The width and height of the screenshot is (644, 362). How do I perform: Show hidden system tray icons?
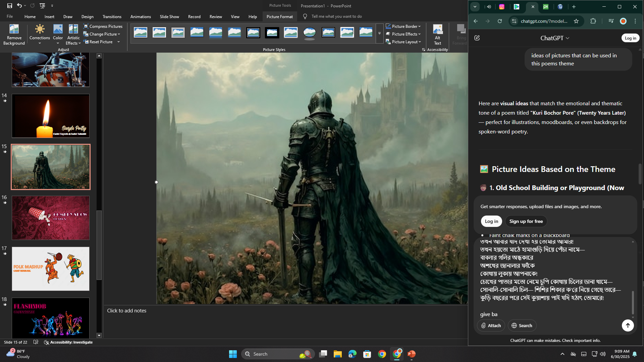click(562, 354)
